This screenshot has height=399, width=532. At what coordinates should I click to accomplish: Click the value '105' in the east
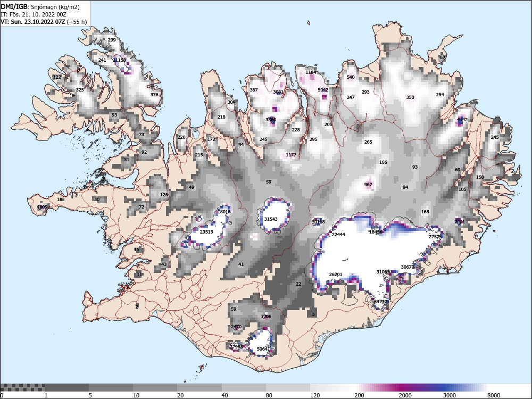click(x=462, y=189)
